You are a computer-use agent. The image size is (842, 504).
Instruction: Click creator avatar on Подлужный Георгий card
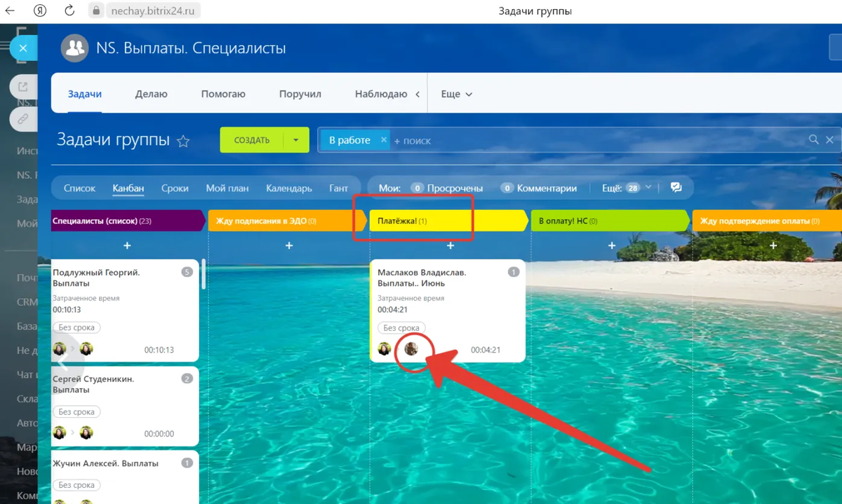[x=60, y=349]
